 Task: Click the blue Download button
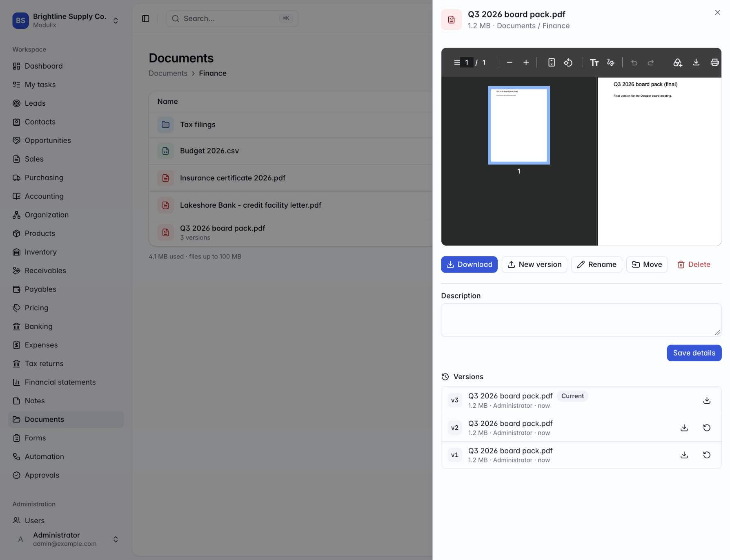pos(469,264)
